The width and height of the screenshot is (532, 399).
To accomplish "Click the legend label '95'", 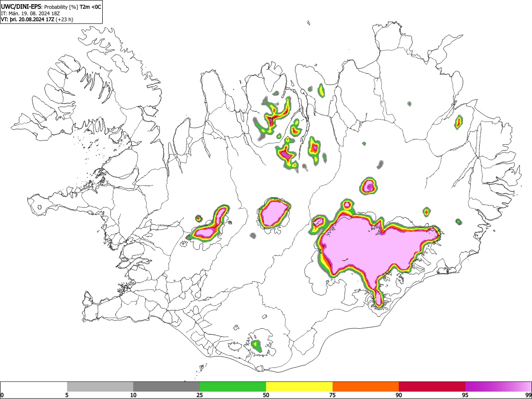I will [x=465, y=395].
